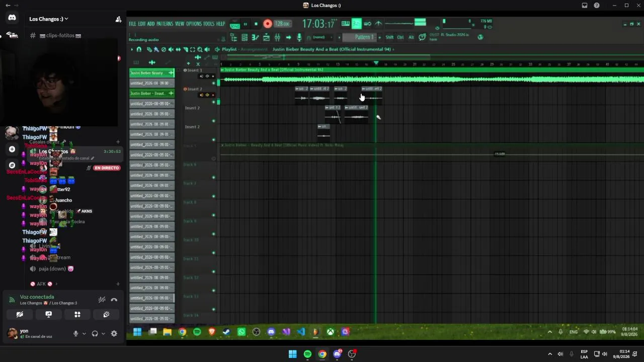644x362 pixels.
Task: Open the Discord soundboard button
Action: [106, 315]
